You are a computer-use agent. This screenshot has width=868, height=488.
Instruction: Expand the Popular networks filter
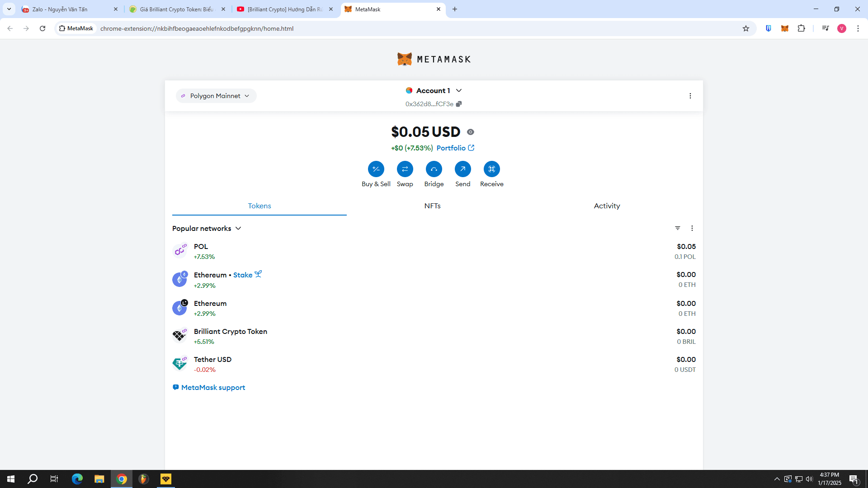(207, 229)
